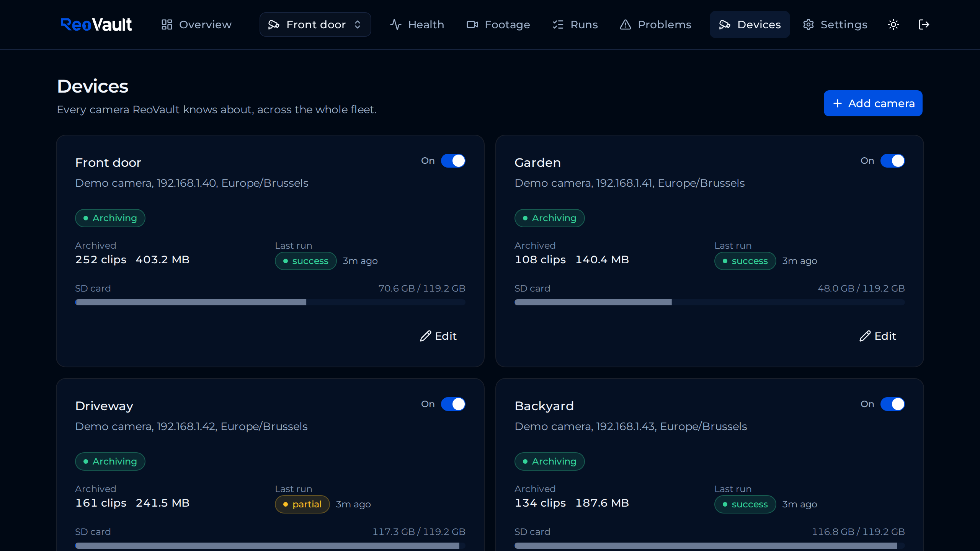This screenshot has width=980, height=551.
Task: Click the Problems warning triangle icon
Action: coord(625,24)
